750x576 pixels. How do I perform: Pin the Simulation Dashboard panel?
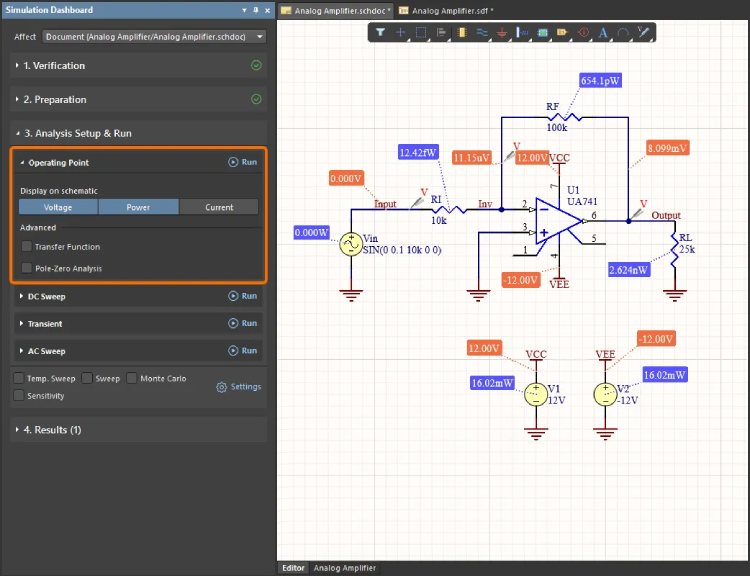pyautogui.click(x=254, y=10)
